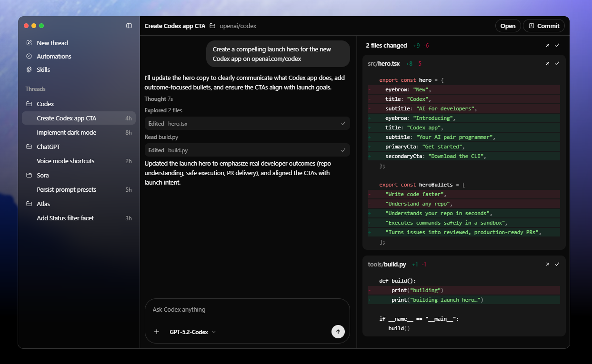
Task: Click the Edited hero.tsx row checkmark
Action: pos(343,123)
